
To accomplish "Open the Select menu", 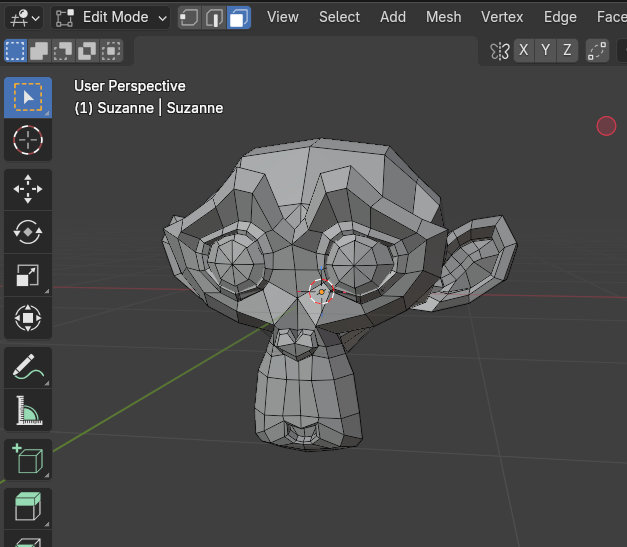I will (x=339, y=17).
